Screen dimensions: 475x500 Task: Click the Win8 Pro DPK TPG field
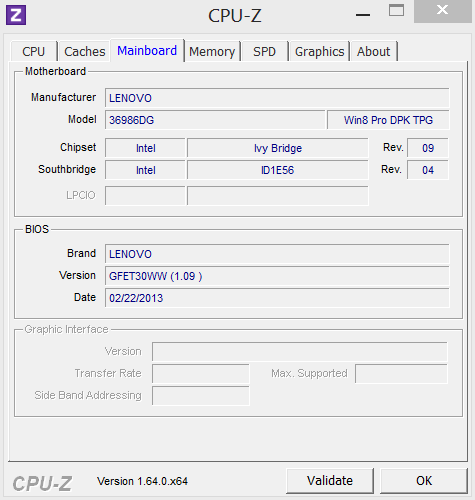tap(388, 120)
